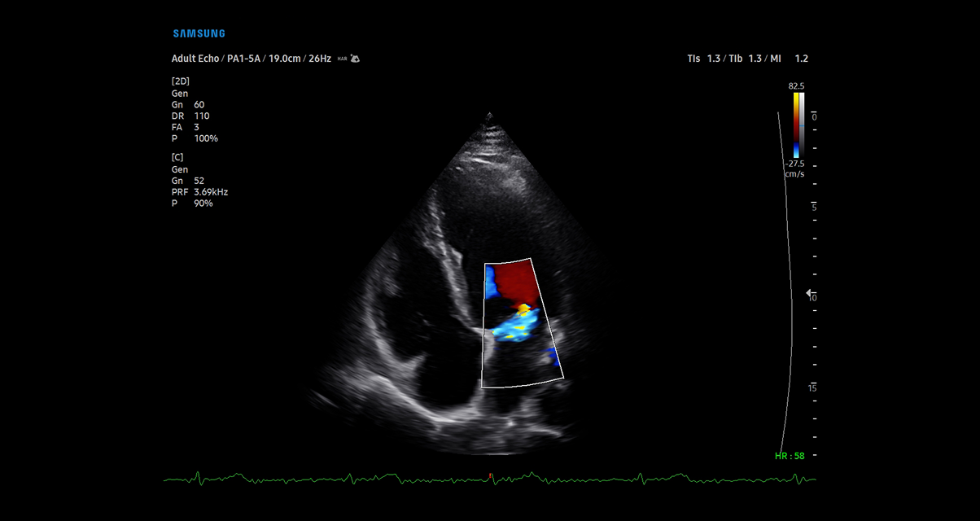Image resolution: width=980 pixels, height=521 pixels.
Task: Click the color Doppler ROI box on image
Action: [x=522, y=323]
